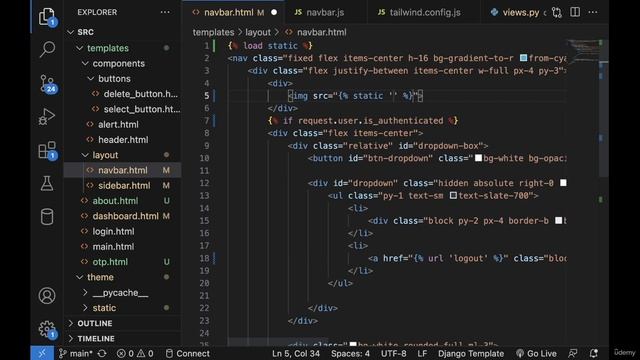Select language mode Django Template
The width and height of the screenshot is (640, 360).
(x=471, y=353)
